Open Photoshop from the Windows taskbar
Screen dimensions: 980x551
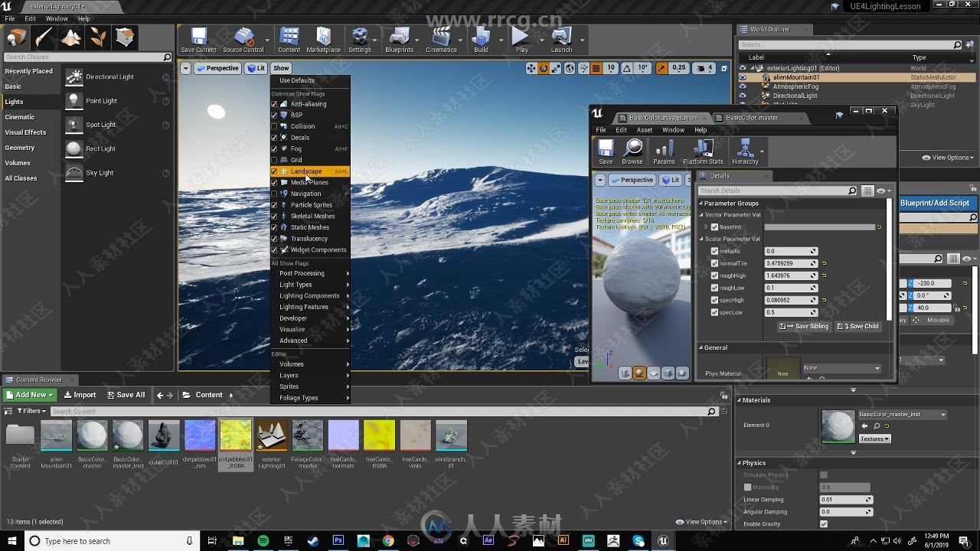click(x=338, y=540)
